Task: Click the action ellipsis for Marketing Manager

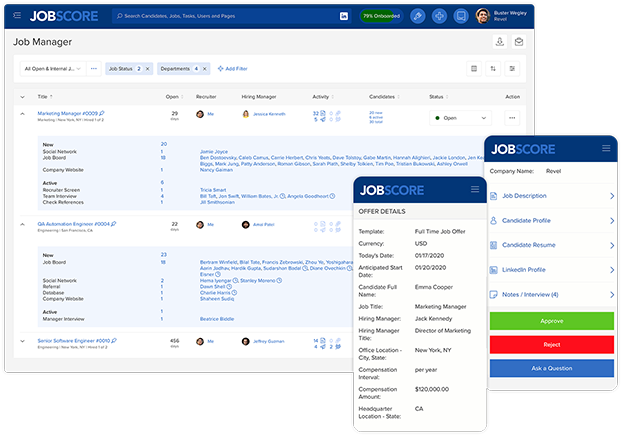Action: pos(512,118)
